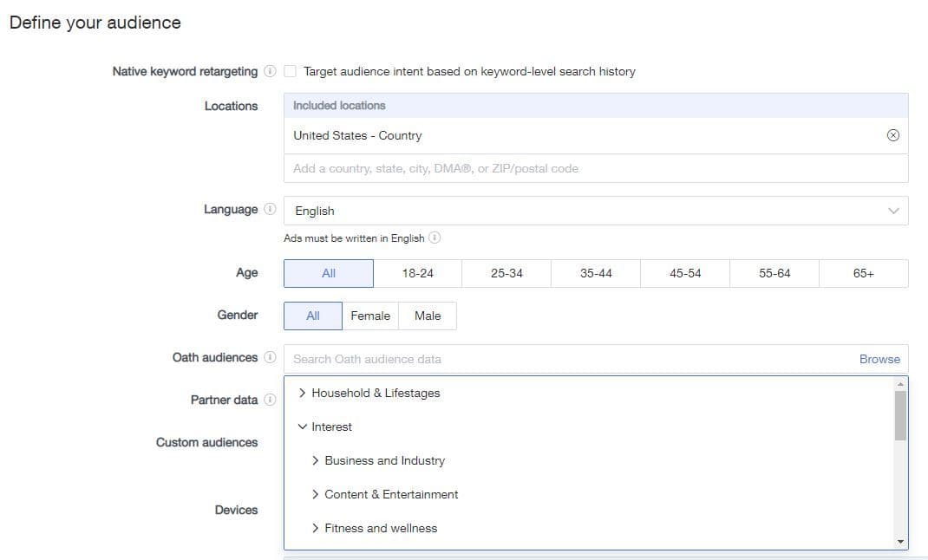Click Browse link for Oath audiences

tap(879, 359)
